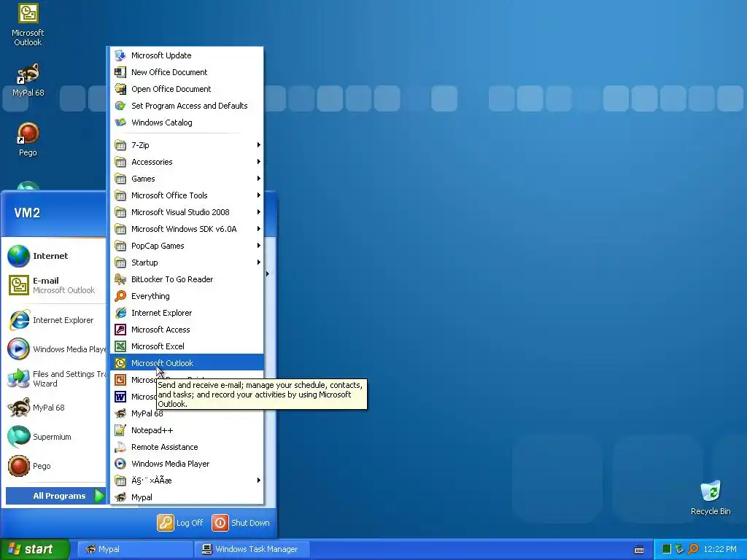Click the 12:22 PM clock
This screenshot has width=747, height=560.
click(720, 549)
